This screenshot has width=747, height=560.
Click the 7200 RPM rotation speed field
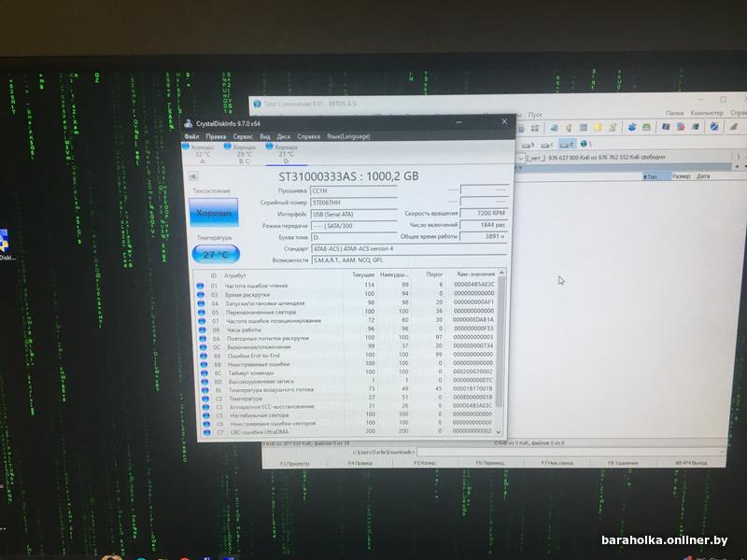(484, 214)
